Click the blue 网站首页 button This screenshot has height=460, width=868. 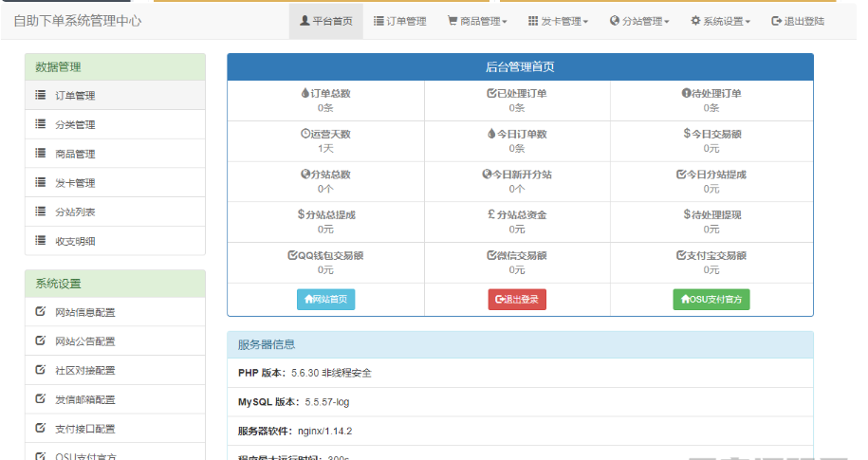[325, 300]
